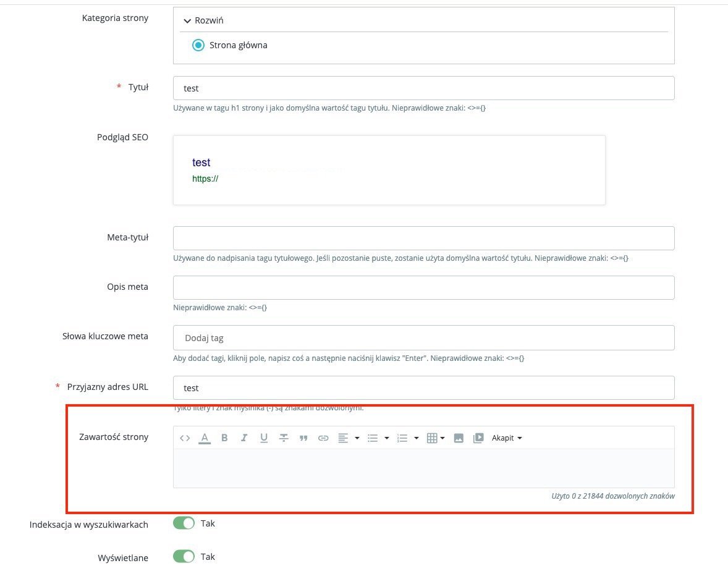Open the bullet list options arrow
728x571 pixels.
(x=387, y=438)
